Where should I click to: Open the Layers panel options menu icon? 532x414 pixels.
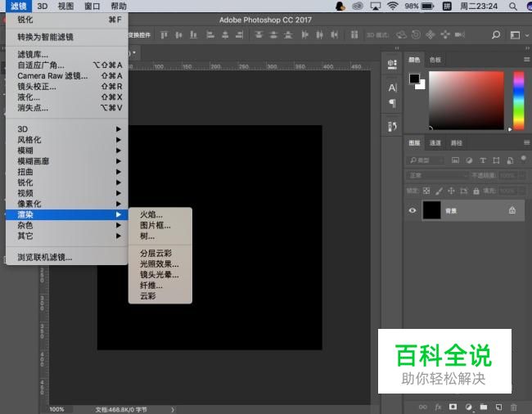[527, 142]
